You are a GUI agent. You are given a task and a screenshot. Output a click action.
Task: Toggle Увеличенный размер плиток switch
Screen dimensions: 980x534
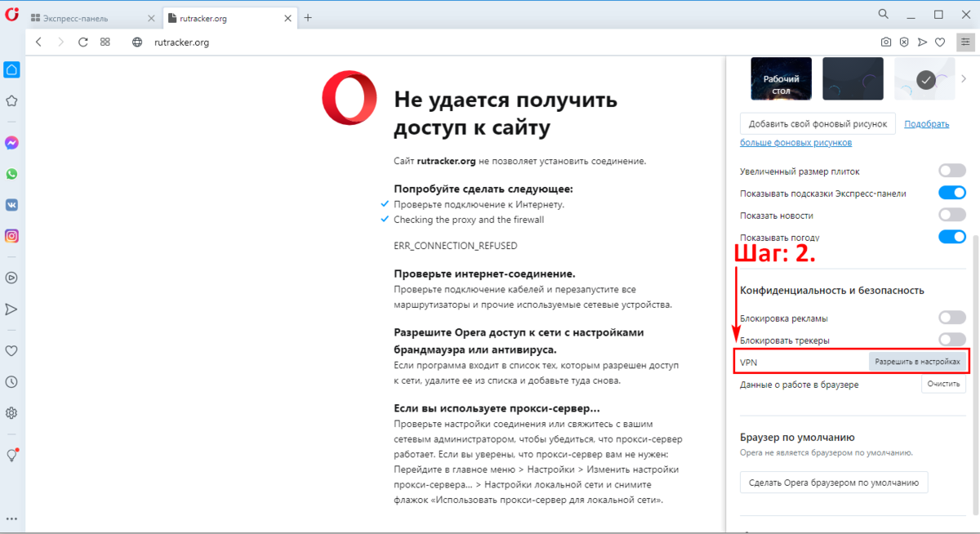pyautogui.click(x=952, y=171)
